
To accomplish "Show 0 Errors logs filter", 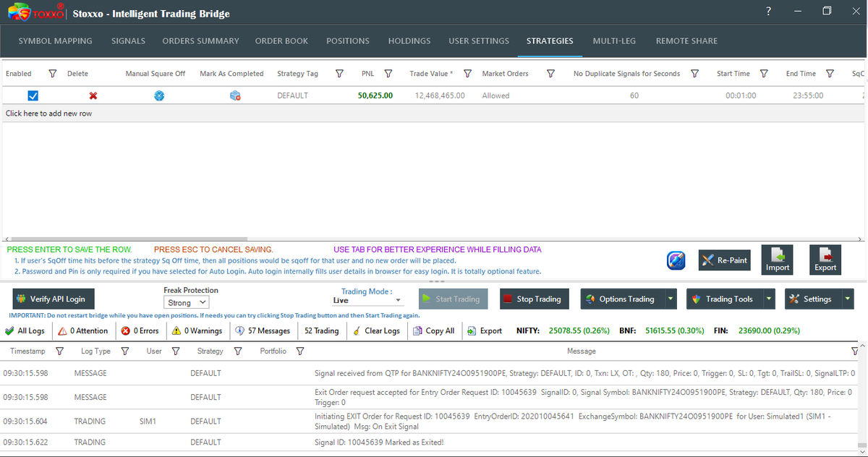I will (x=140, y=330).
